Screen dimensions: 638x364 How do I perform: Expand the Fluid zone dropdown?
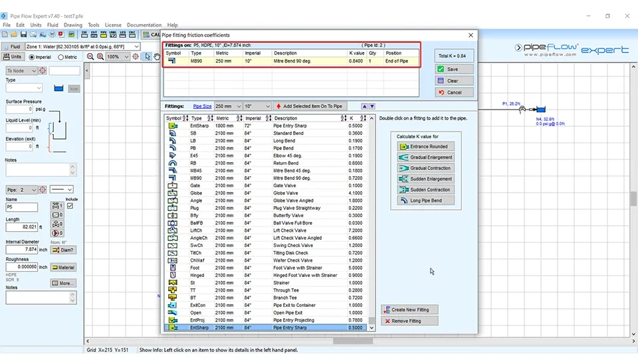coord(136,46)
